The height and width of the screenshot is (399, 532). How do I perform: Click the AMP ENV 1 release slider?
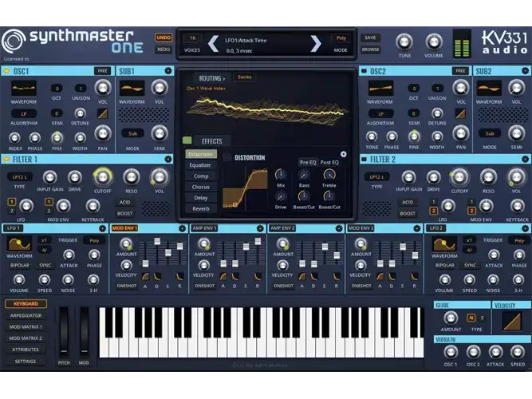pyautogui.click(x=258, y=241)
